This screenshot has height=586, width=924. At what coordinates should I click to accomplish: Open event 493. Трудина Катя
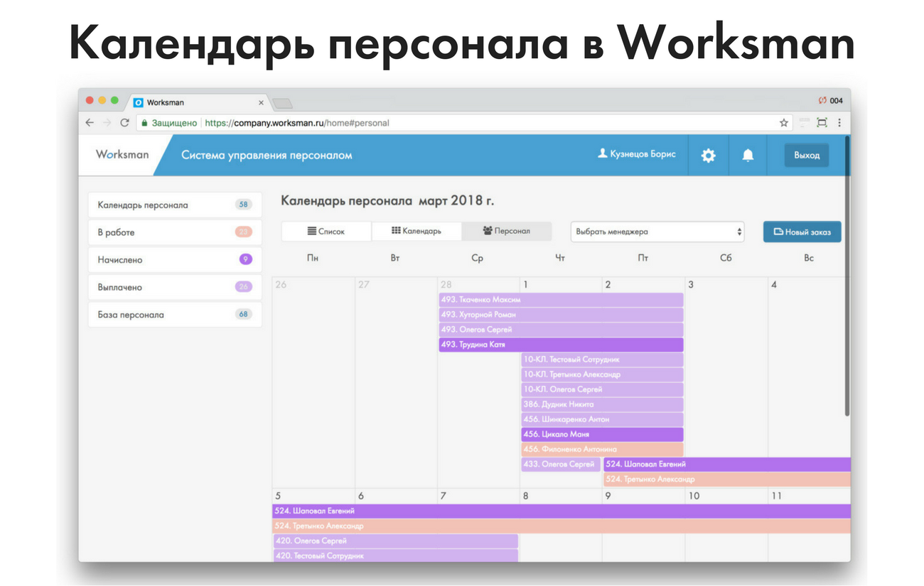point(561,344)
